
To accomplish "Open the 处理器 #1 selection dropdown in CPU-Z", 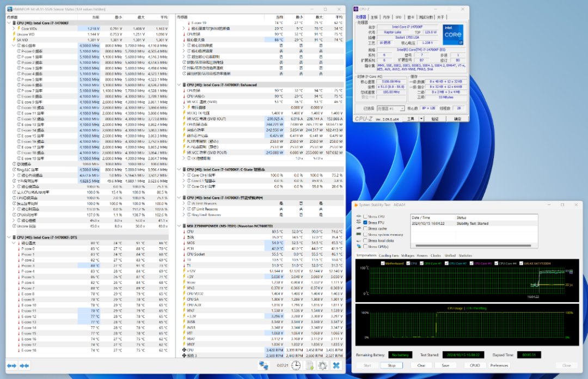I will 390,108.
